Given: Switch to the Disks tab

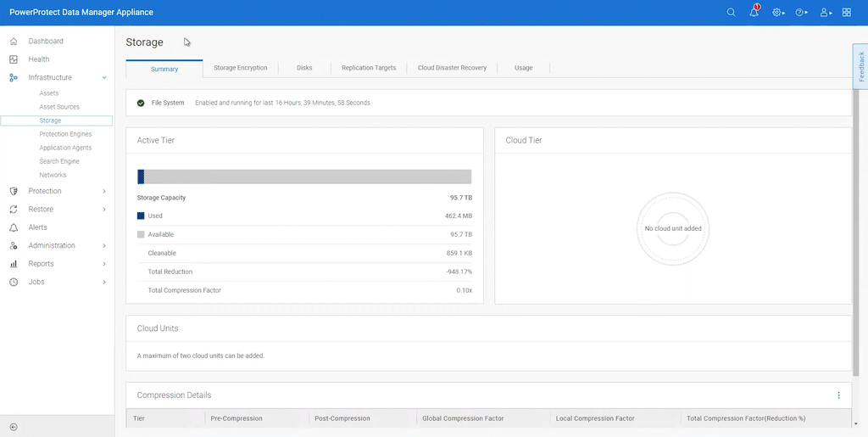Looking at the screenshot, I should 304,68.
